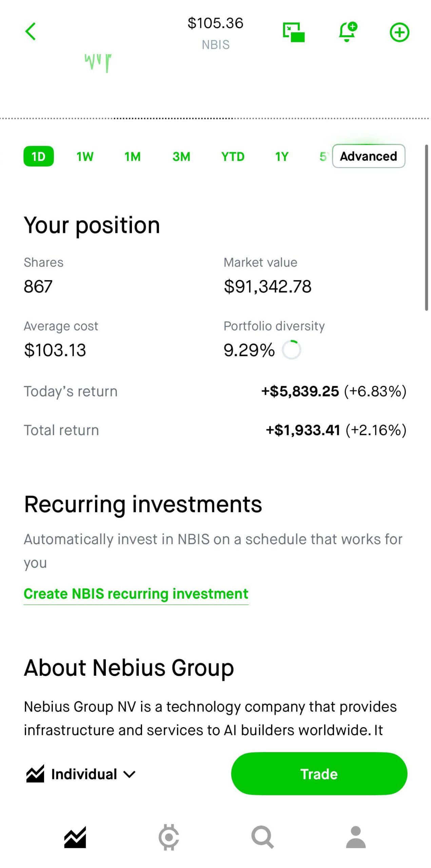The height and width of the screenshot is (868, 431).
Task: Open the account profile tab
Action: (356, 837)
